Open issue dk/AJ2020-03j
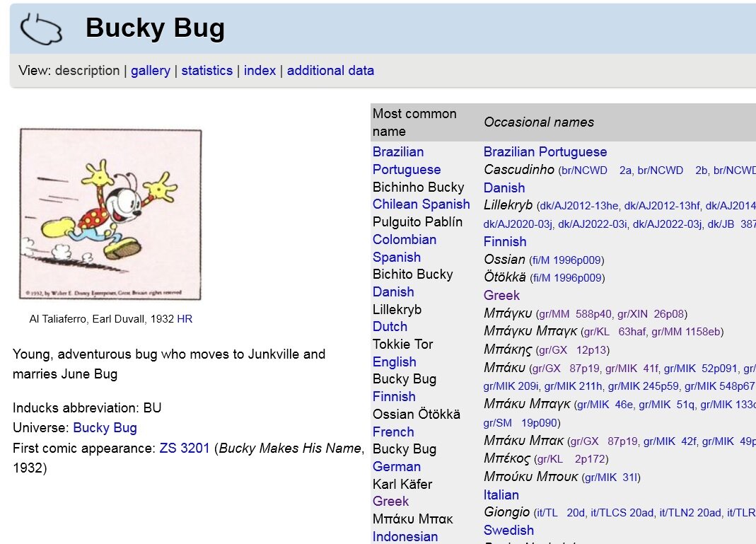Image resolution: width=756 pixels, height=544 pixels. click(x=518, y=224)
